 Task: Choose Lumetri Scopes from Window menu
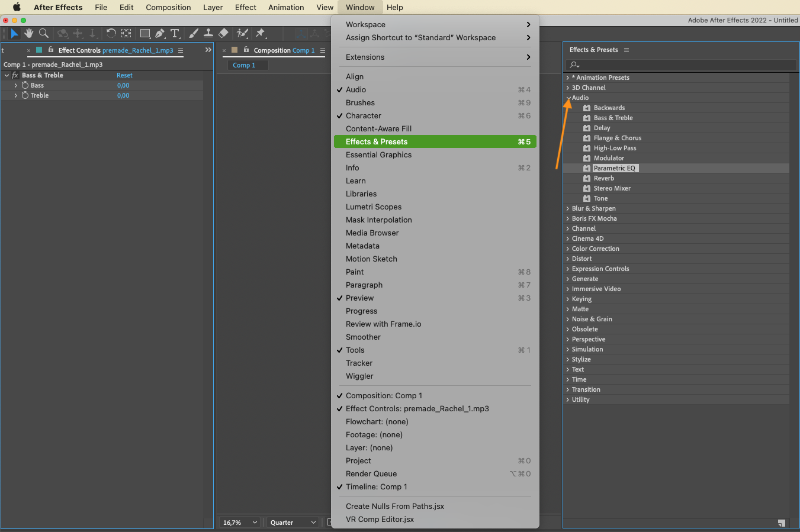(373, 207)
